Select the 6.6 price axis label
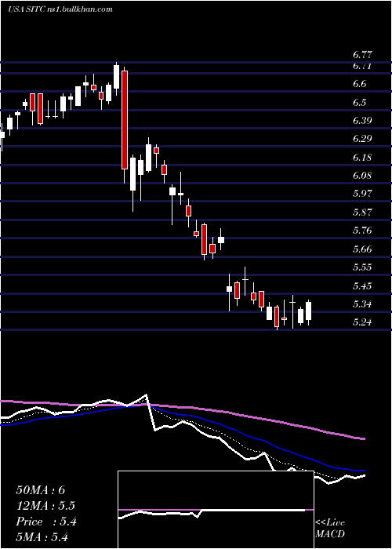 pos(359,84)
